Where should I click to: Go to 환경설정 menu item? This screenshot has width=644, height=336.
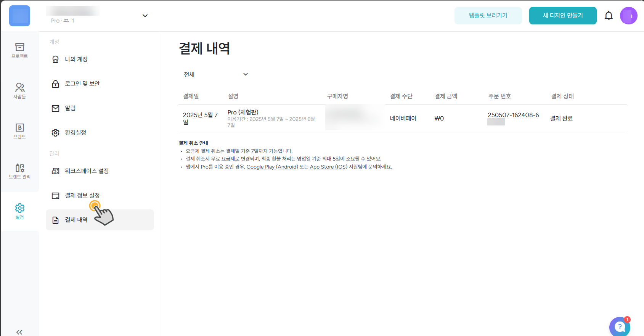click(100, 132)
